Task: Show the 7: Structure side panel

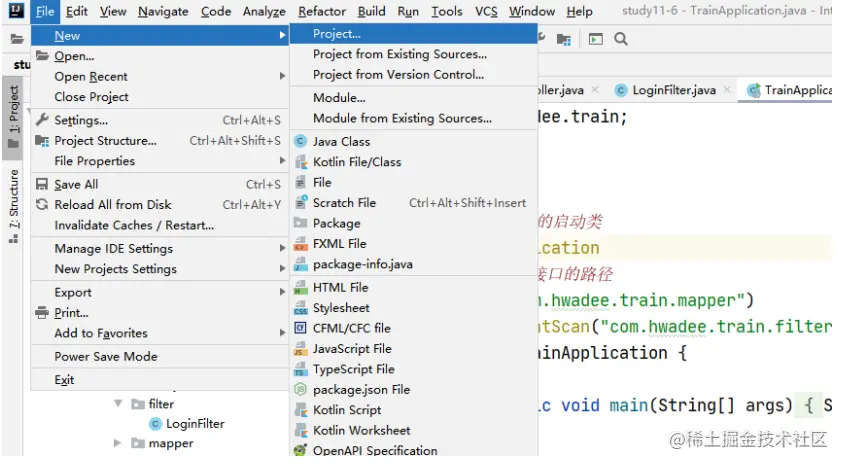Action: (x=13, y=200)
